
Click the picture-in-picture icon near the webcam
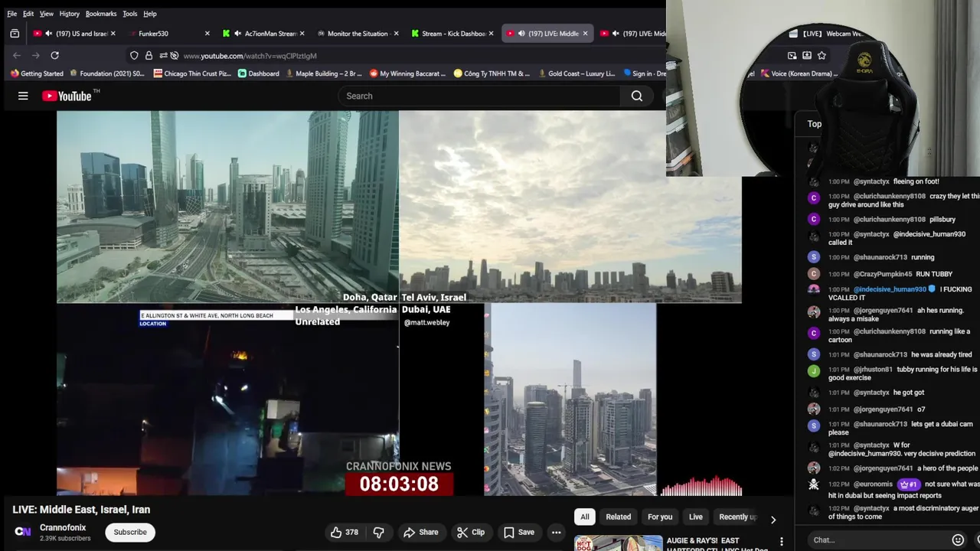coord(792,55)
